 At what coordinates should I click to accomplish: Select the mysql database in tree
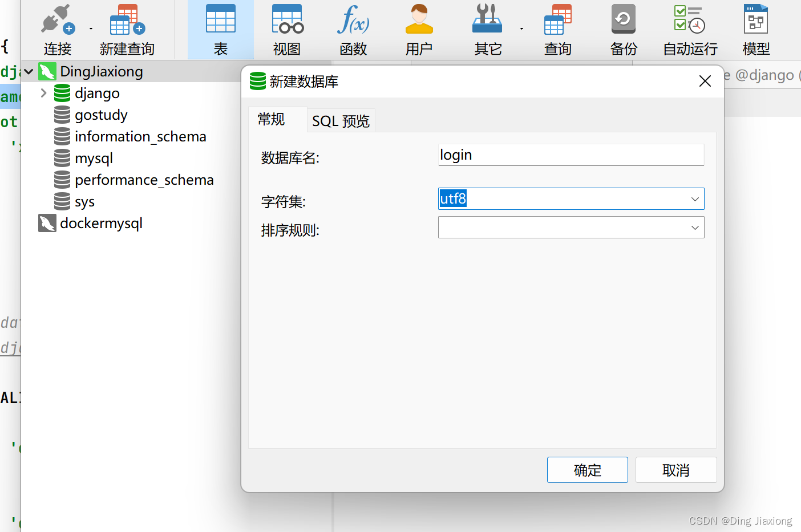(x=94, y=159)
